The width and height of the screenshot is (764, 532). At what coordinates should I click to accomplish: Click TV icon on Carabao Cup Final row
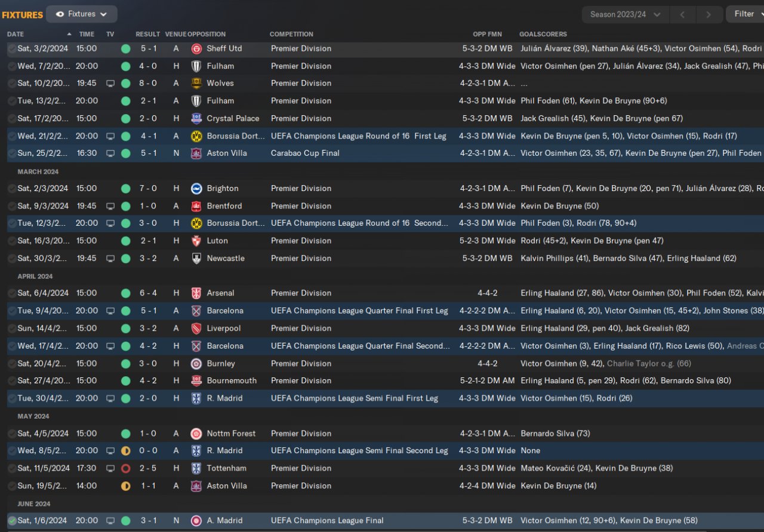pyautogui.click(x=110, y=153)
